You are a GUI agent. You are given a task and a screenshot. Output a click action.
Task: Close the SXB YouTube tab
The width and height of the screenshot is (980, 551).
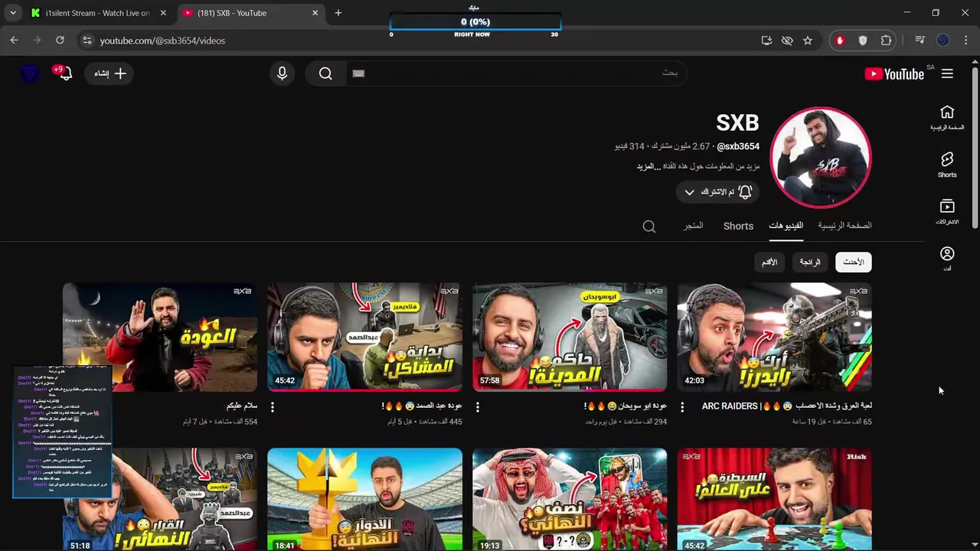[x=315, y=13]
